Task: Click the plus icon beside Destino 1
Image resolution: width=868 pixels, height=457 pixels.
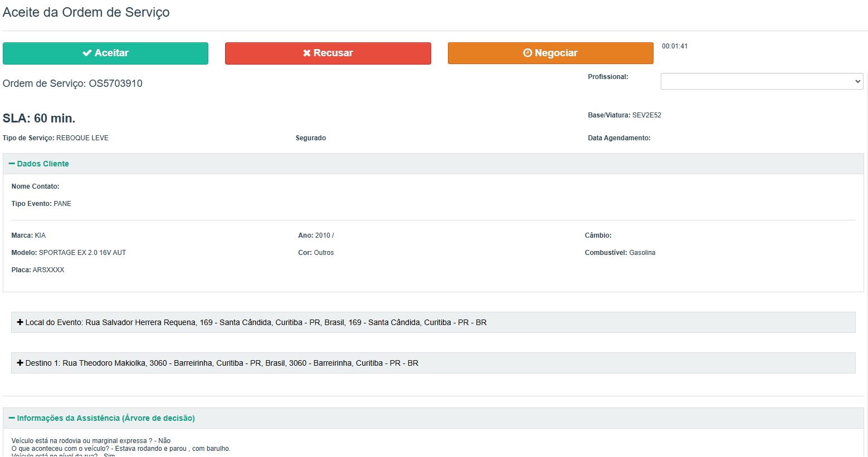Action: [20, 363]
